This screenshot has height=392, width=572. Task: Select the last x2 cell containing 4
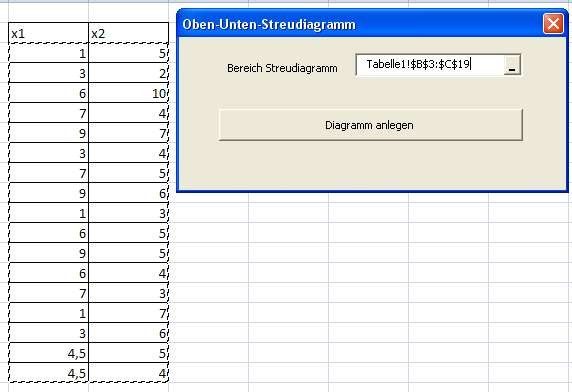pyautogui.click(x=128, y=373)
